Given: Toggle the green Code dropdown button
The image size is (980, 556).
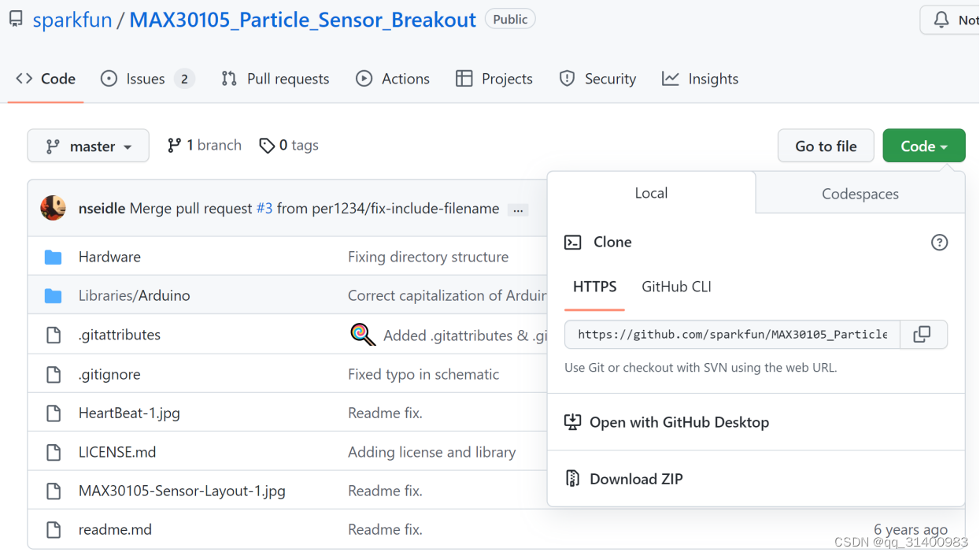Looking at the screenshot, I should (x=924, y=146).
